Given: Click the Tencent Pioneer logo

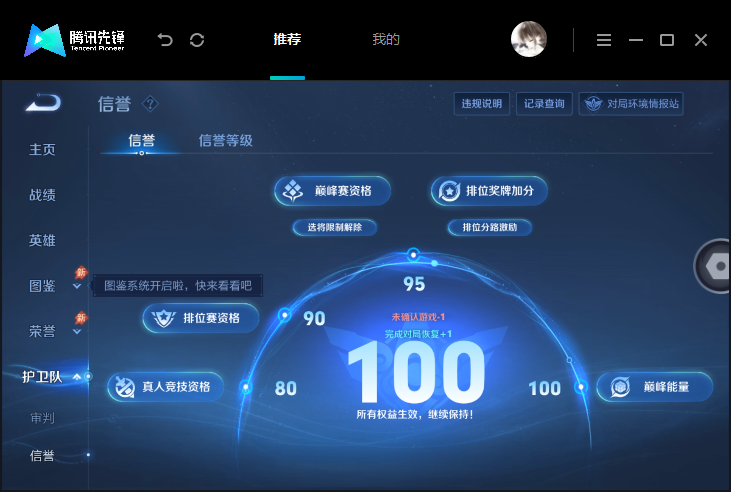Looking at the screenshot, I should [75, 40].
